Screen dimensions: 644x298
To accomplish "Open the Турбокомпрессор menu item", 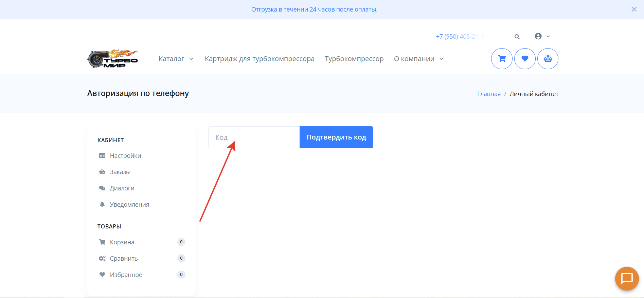I will (x=354, y=59).
